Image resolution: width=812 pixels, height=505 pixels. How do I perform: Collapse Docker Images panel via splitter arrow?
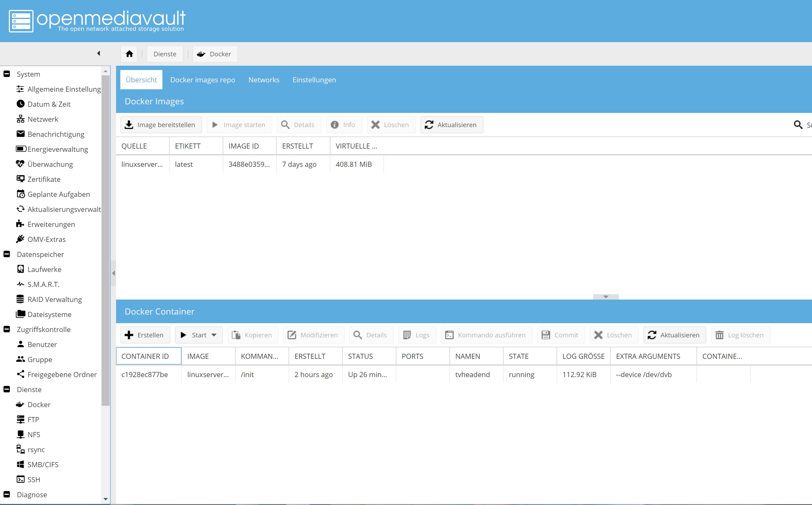[606, 297]
